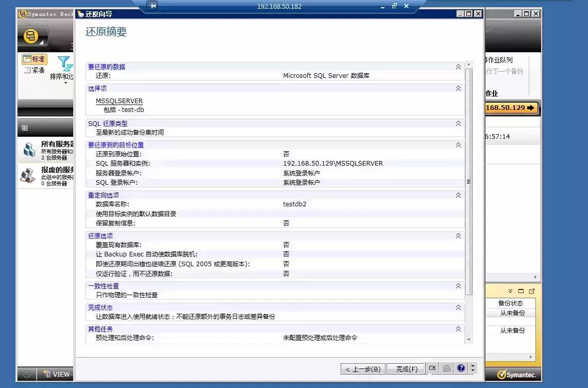This screenshot has width=588, height=388.
Task: Click the summary scrollbar down arrow
Action: point(469,339)
